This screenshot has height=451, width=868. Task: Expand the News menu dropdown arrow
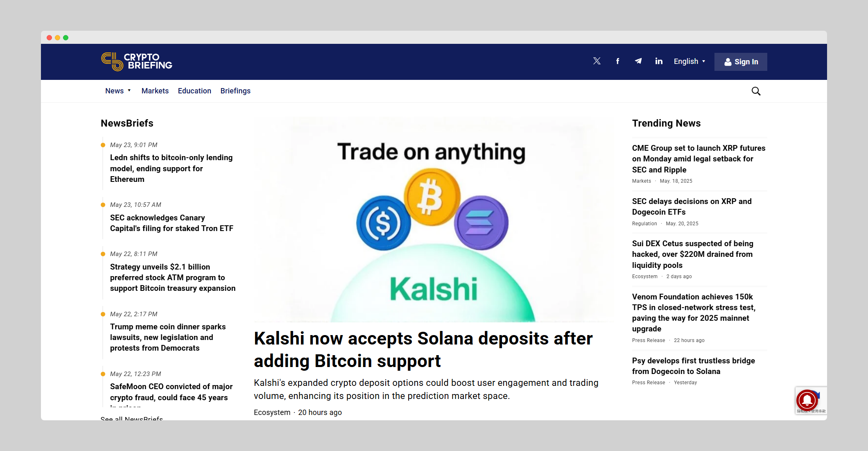(129, 91)
